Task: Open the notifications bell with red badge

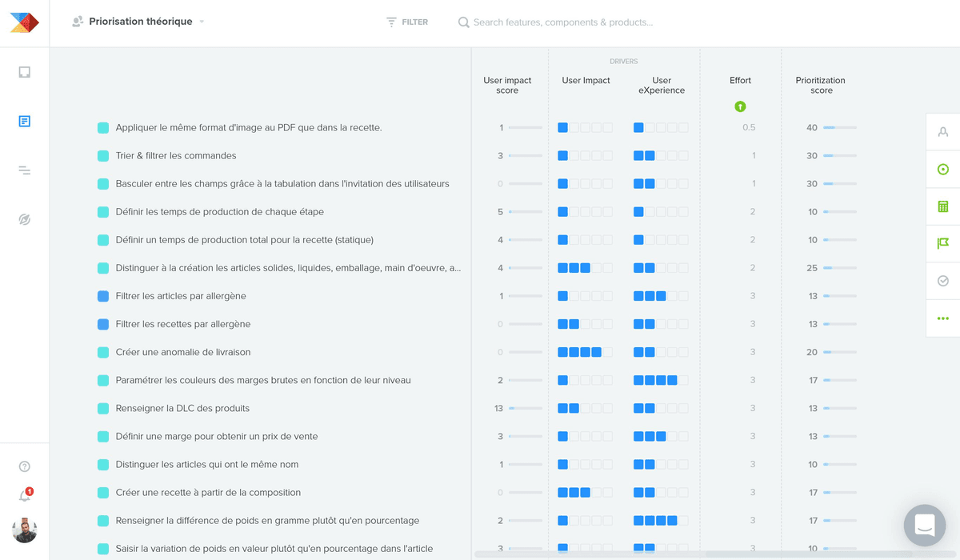Action: (24, 494)
